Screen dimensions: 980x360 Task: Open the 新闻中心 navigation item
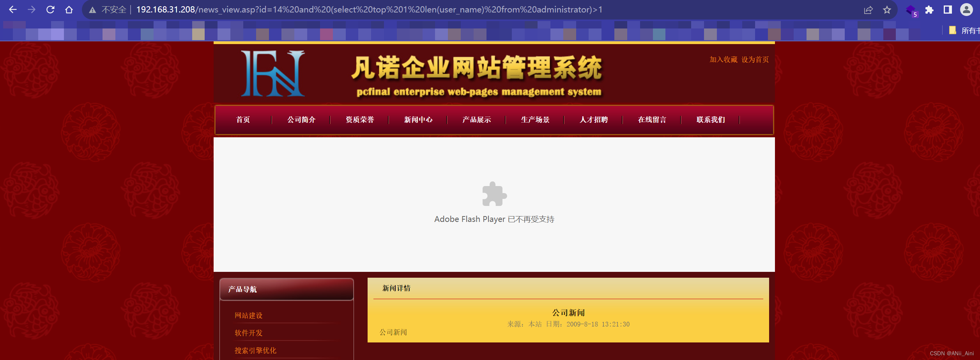(x=418, y=120)
